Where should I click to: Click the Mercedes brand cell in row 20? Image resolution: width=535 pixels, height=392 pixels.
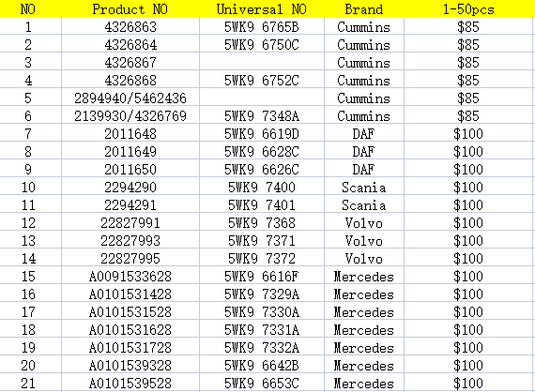(x=364, y=365)
